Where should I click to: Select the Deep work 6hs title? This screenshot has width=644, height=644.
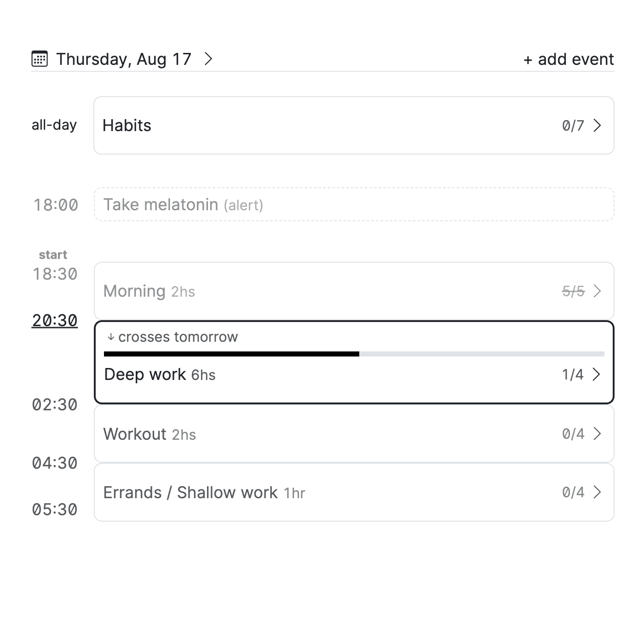coord(160,374)
